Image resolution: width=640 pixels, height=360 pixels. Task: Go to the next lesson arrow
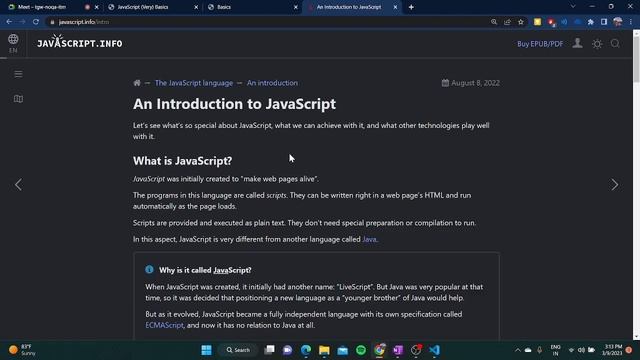[615, 184]
